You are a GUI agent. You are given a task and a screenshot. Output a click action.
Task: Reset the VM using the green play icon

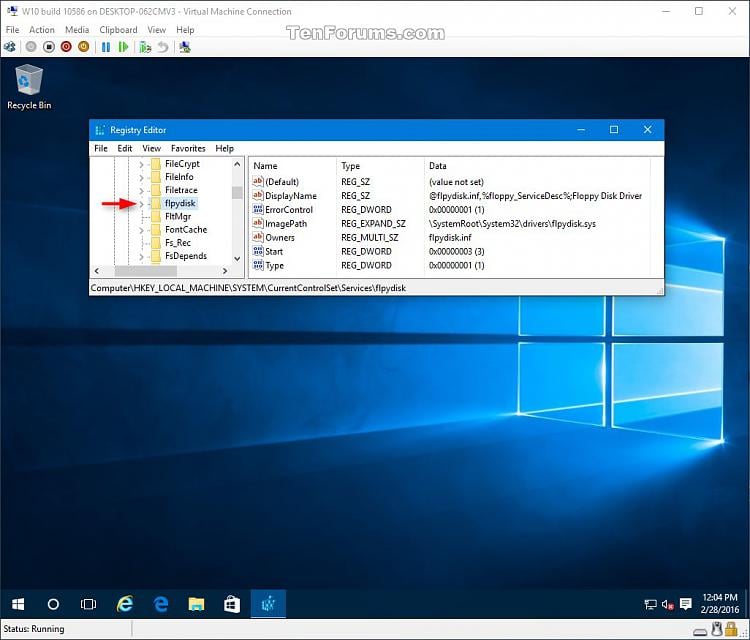[123, 47]
